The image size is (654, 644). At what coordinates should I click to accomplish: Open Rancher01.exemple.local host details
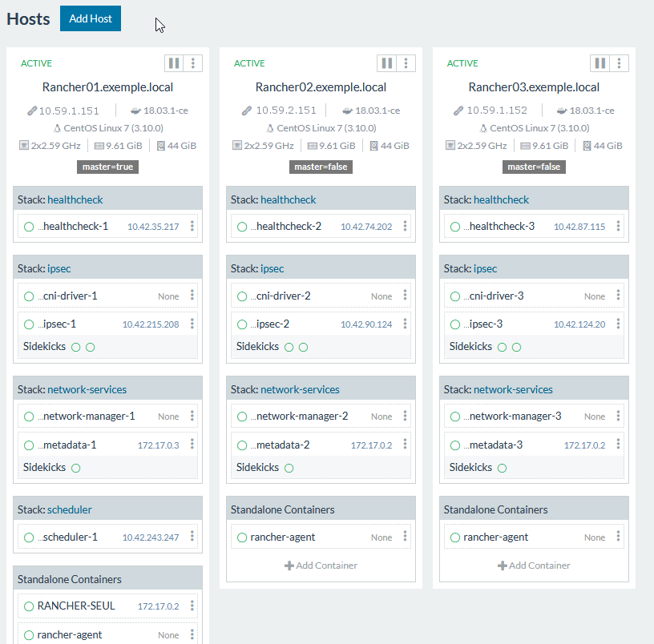pyautogui.click(x=107, y=87)
